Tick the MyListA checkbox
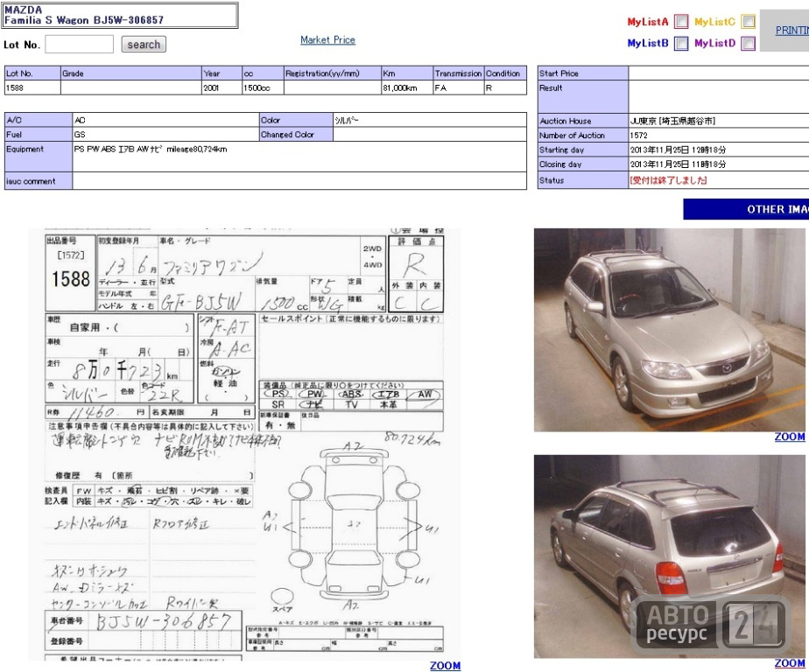The height and width of the screenshot is (672, 809). pyautogui.click(x=681, y=22)
